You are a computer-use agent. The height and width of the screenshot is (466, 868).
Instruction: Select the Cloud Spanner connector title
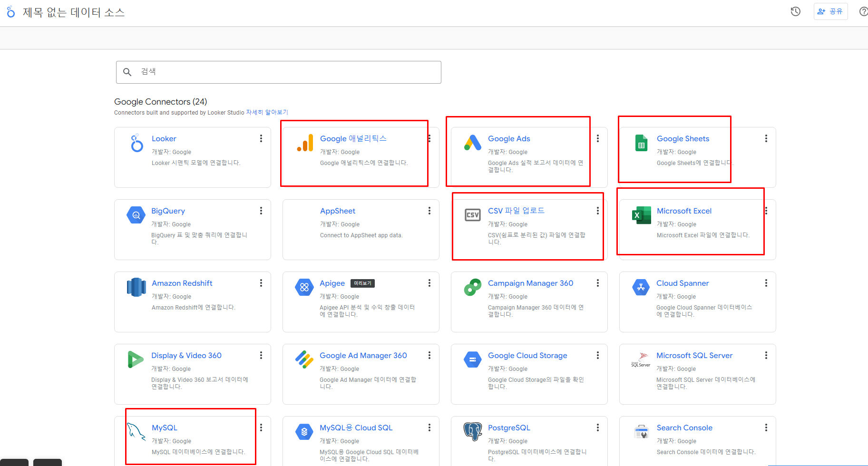tap(683, 283)
